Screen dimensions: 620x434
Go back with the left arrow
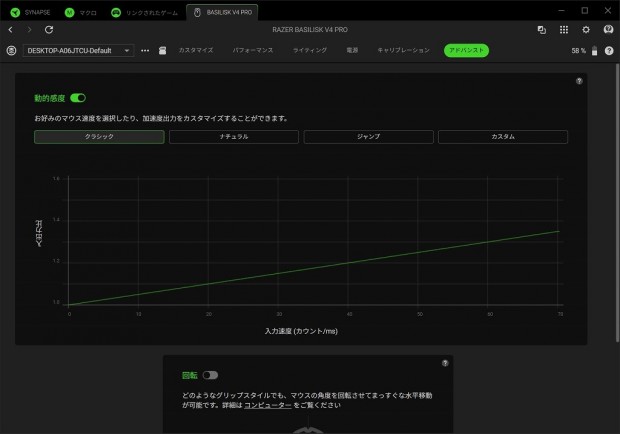pos(11,30)
